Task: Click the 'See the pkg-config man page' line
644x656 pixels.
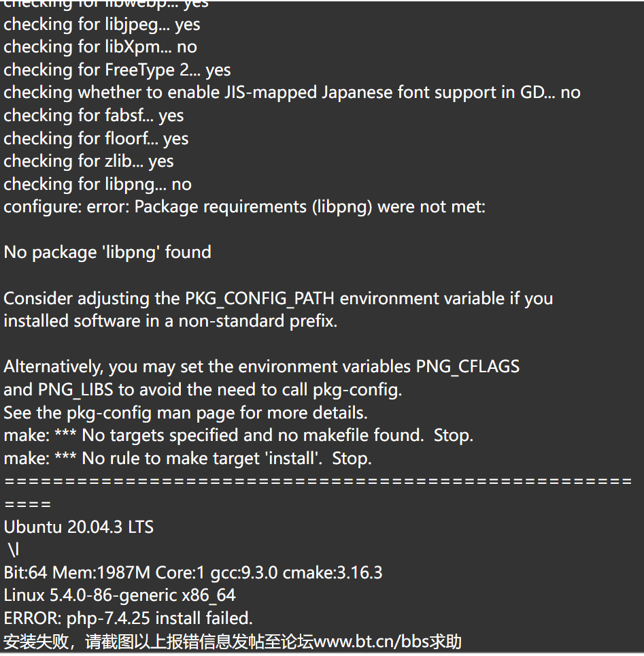Action: [x=186, y=413]
